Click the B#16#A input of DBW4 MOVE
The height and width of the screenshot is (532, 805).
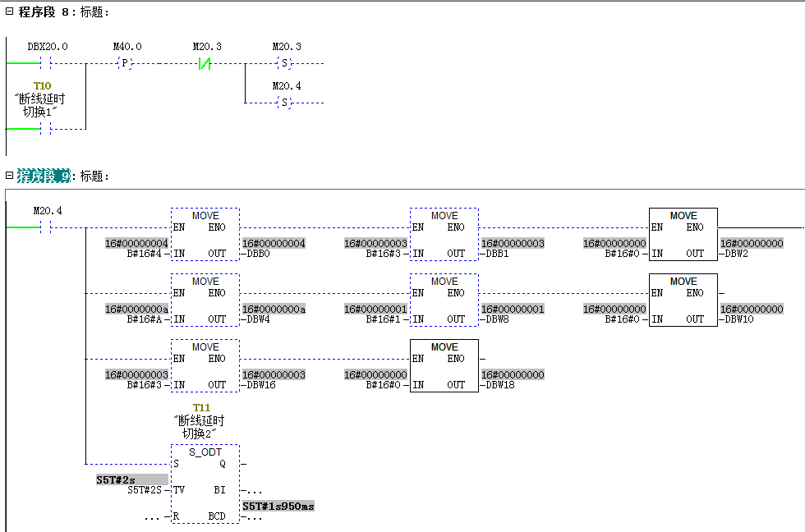tap(147, 319)
